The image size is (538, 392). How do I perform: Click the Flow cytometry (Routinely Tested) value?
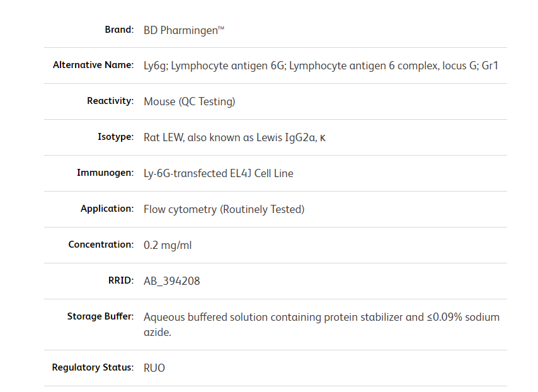pyautogui.click(x=224, y=209)
